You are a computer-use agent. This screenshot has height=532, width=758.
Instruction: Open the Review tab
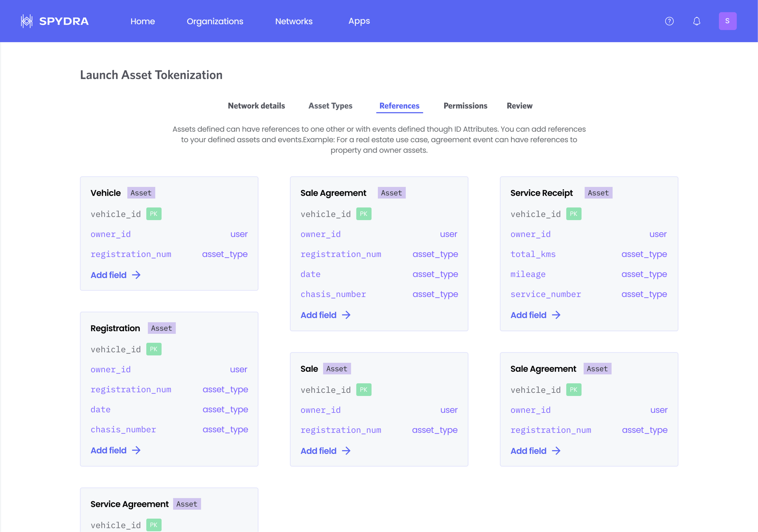[519, 106]
